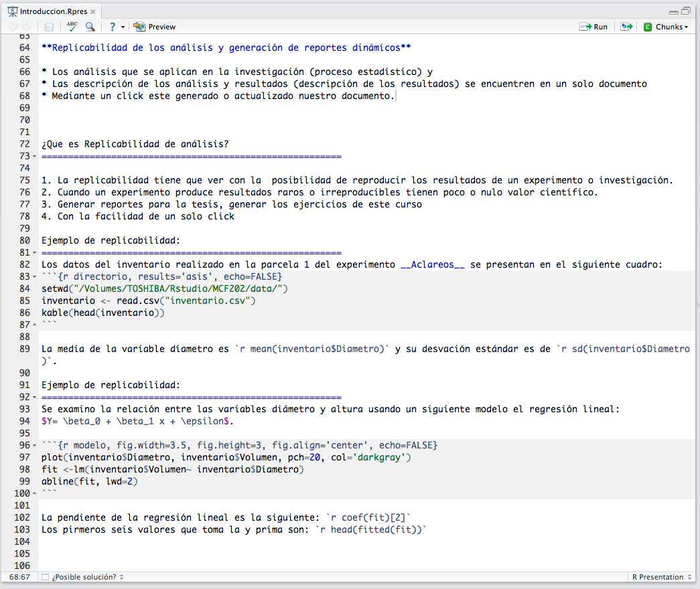Click the slide icon beside '¿Posible solución?'
Image resolution: width=700 pixels, height=589 pixels.
click(45, 577)
